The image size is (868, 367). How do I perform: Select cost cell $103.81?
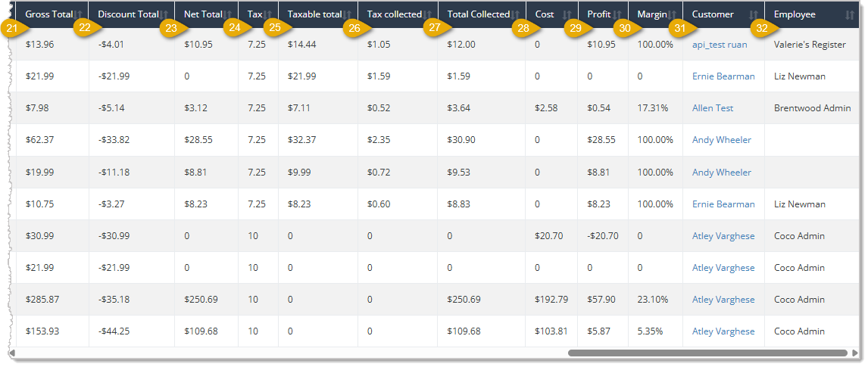pyautogui.click(x=551, y=331)
